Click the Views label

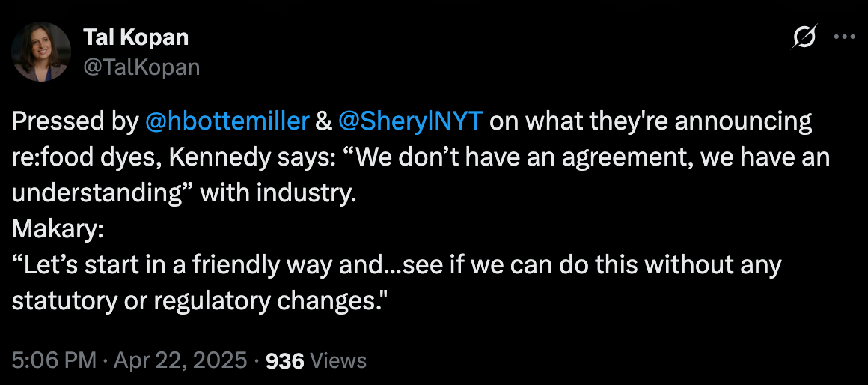pyautogui.click(x=338, y=360)
